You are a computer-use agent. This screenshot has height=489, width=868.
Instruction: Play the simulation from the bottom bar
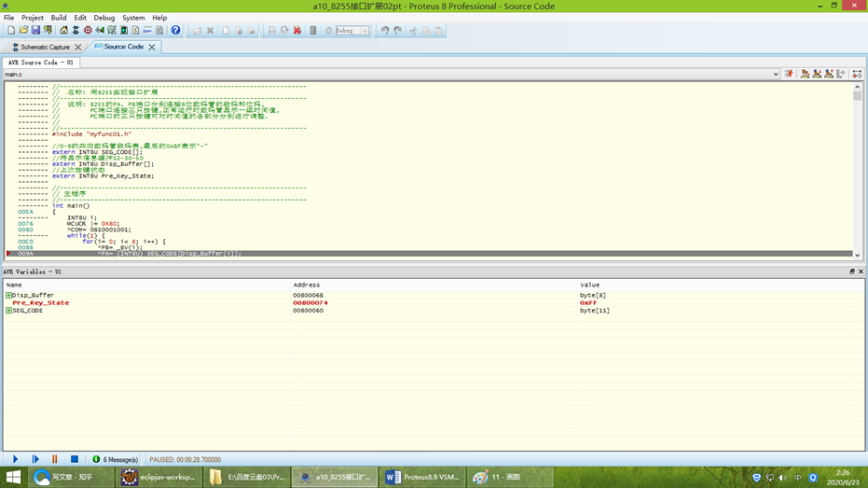point(16,459)
